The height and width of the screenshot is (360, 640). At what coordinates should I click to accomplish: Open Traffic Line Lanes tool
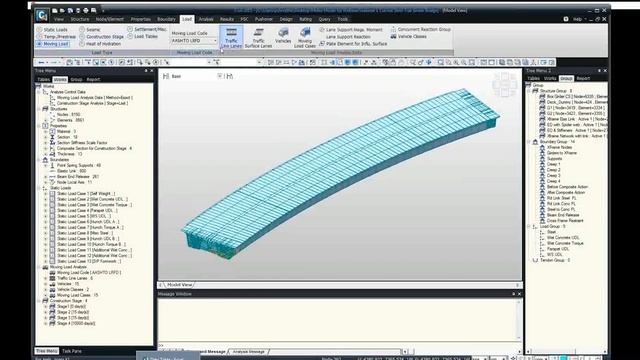pyautogui.click(x=231, y=38)
